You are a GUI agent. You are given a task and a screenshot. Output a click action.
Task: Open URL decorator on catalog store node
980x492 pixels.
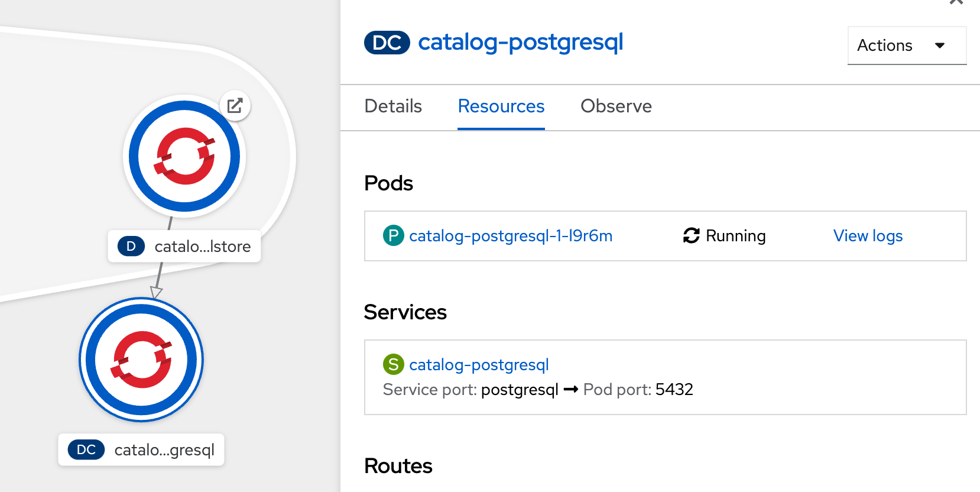[235, 105]
